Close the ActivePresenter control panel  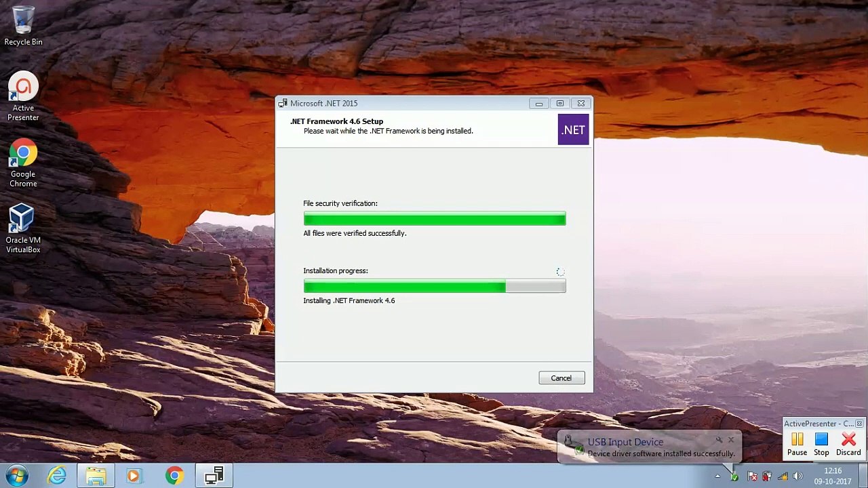(859, 424)
